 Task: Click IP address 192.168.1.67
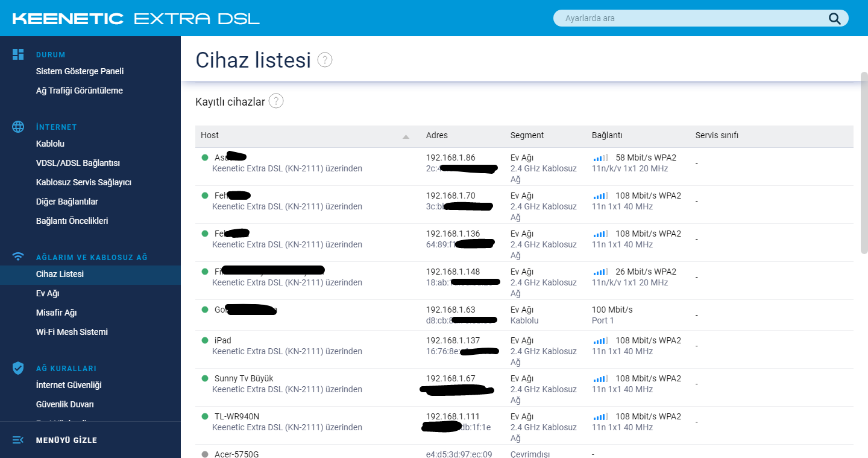point(451,378)
